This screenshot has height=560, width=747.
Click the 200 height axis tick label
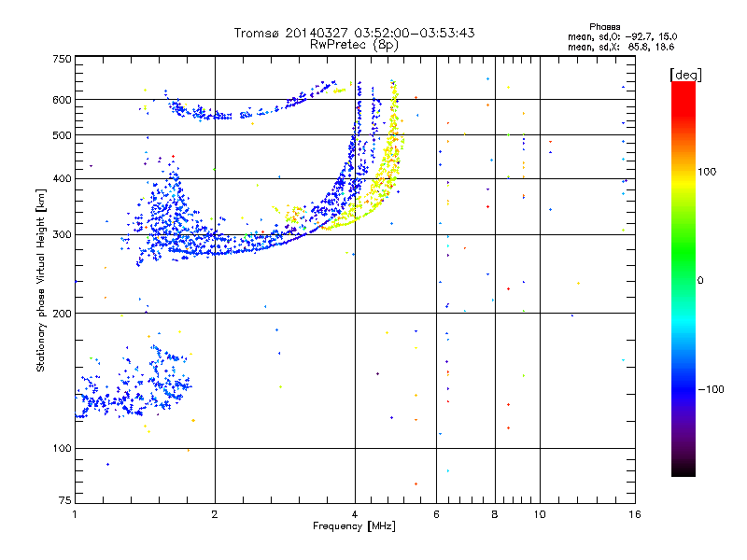(x=63, y=314)
